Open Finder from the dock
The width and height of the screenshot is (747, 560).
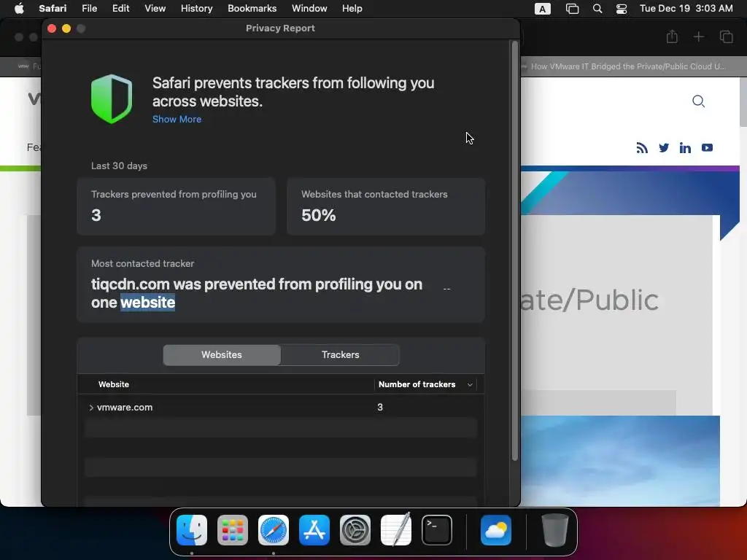click(192, 530)
